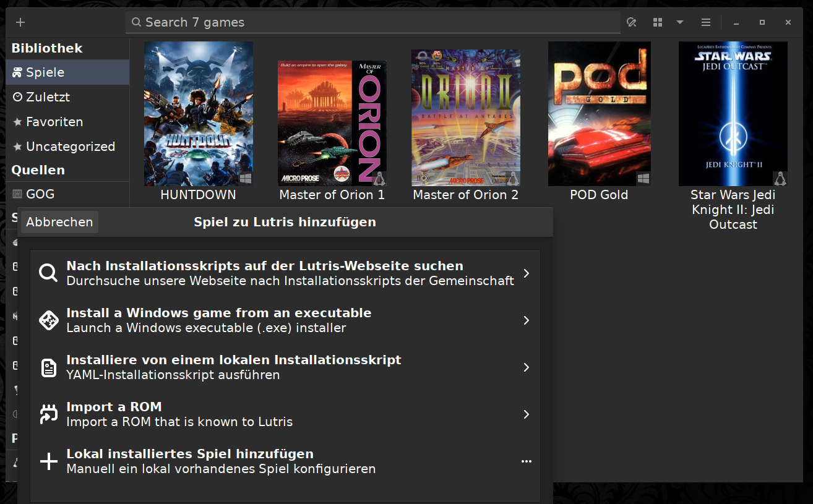Click the star icon beside Favoriten

[x=17, y=122]
